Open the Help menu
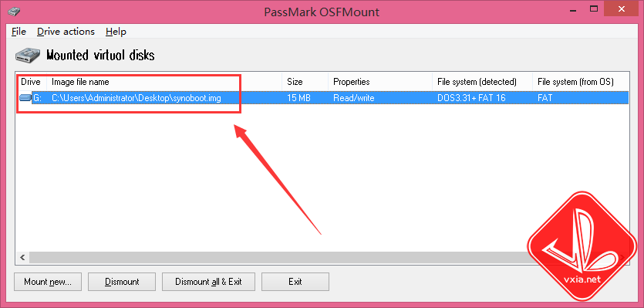Screen dimensions: 644x308 [x=116, y=32]
